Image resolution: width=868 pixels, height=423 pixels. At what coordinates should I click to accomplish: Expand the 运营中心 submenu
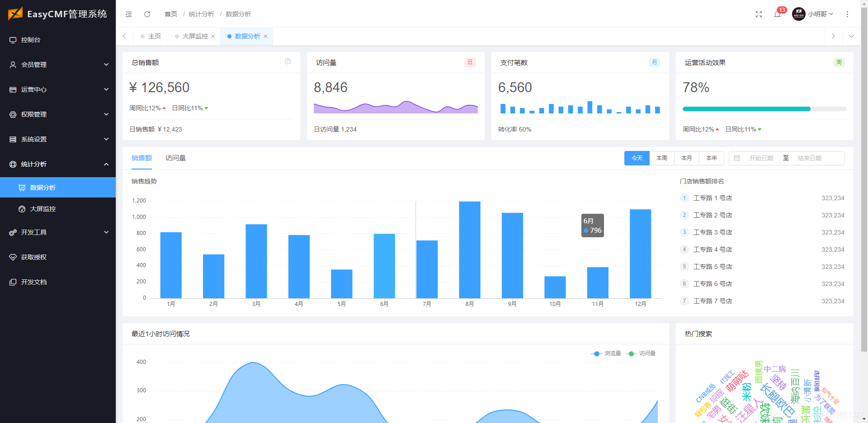[106, 89]
